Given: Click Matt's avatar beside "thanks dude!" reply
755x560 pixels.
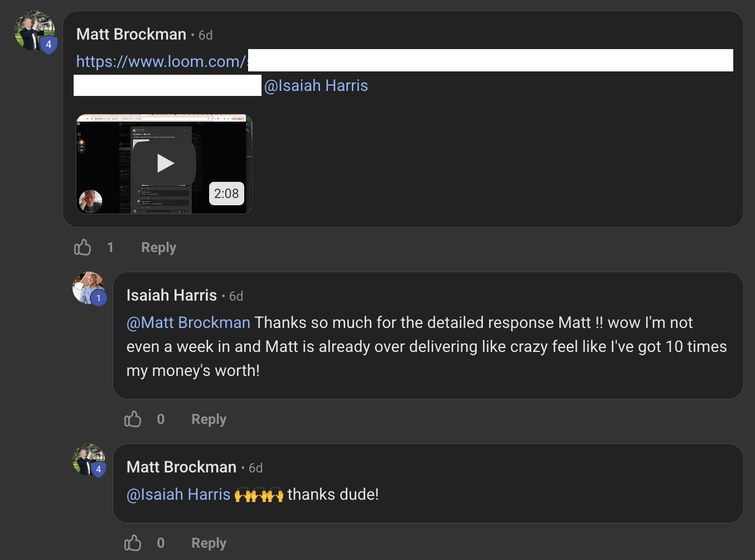Looking at the screenshot, I should click(x=86, y=458).
